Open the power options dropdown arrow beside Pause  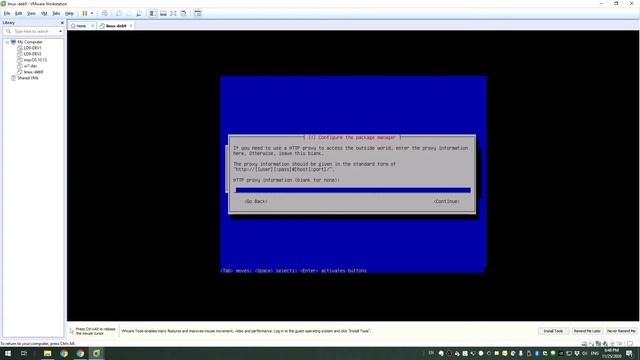point(92,13)
